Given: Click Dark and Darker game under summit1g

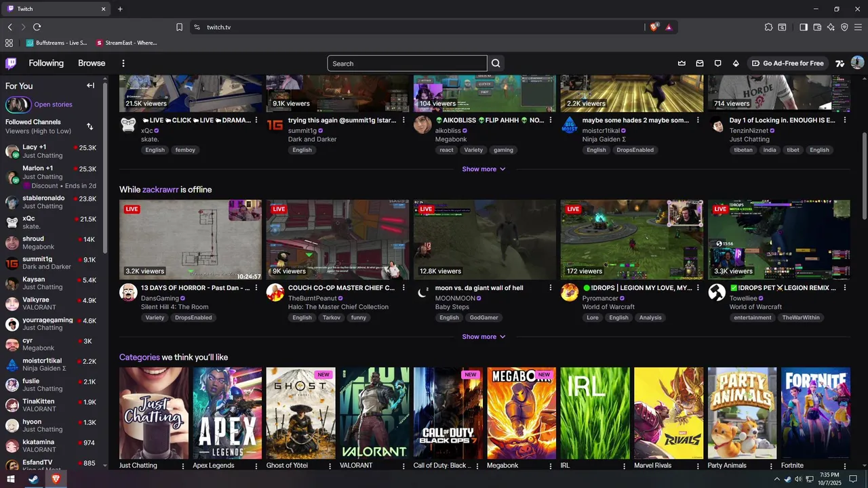Looking at the screenshot, I should 312,139.
